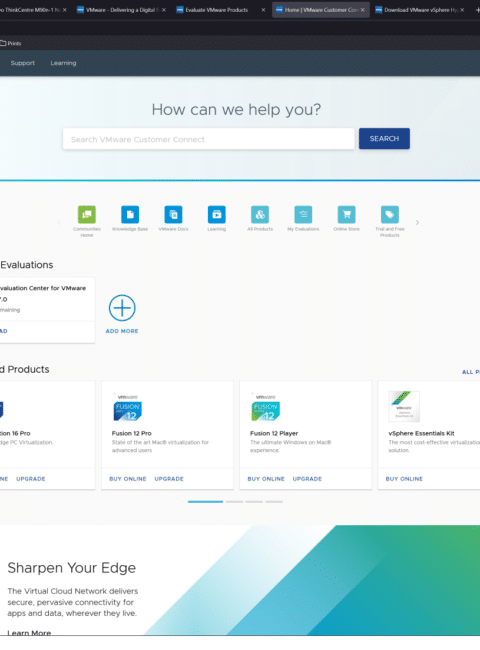This screenshot has height=650, width=480.
Task: Open the Trial and Free Products icon
Action: pyautogui.click(x=390, y=214)
